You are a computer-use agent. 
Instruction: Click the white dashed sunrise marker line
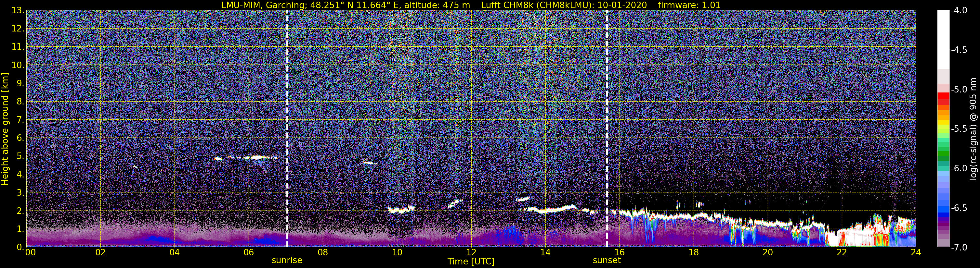click(287, 129)
